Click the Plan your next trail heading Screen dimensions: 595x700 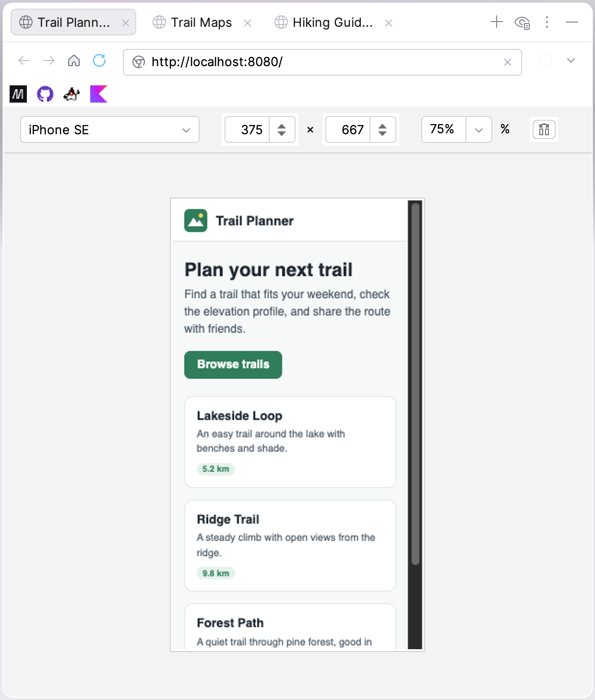[x=269, y=270]
